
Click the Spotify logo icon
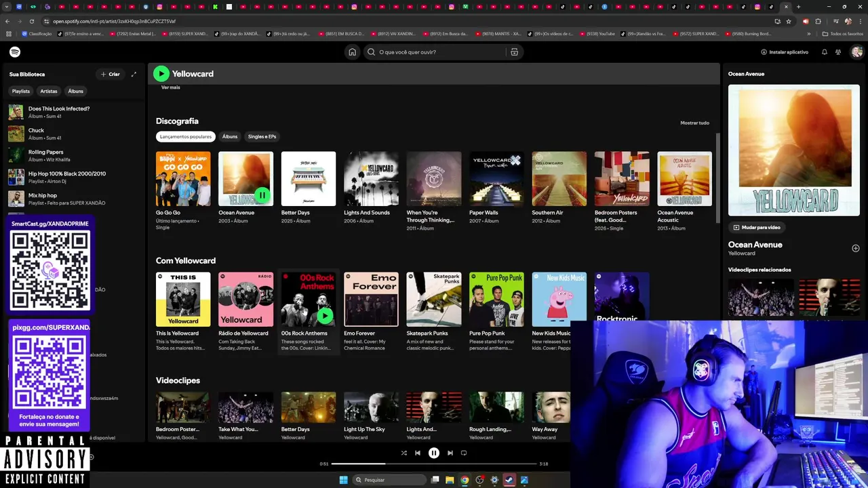coord(15,52)
